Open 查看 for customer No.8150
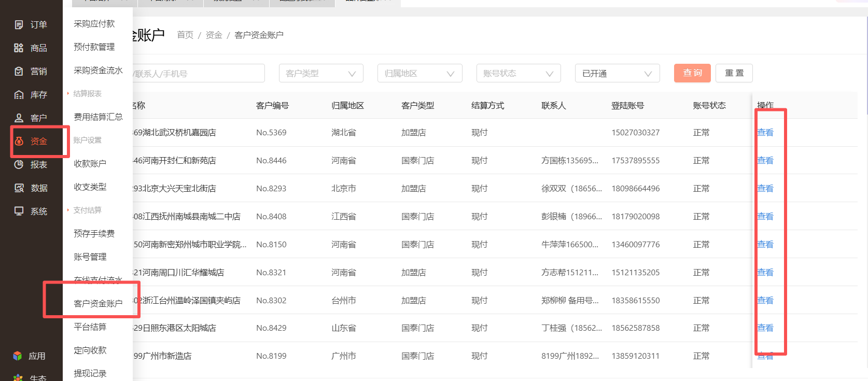This screenshot has height=381, width=868. coord(765,244)
